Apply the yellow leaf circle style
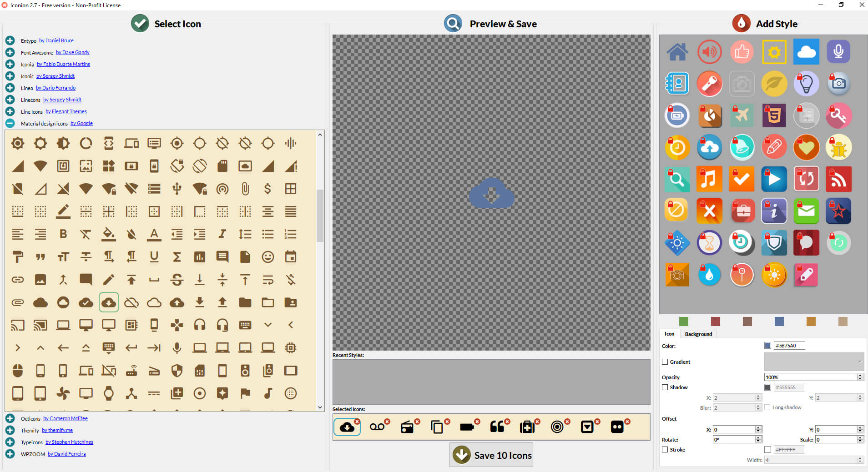The width and height of the screenshot is (868, 472). (774, 84)
